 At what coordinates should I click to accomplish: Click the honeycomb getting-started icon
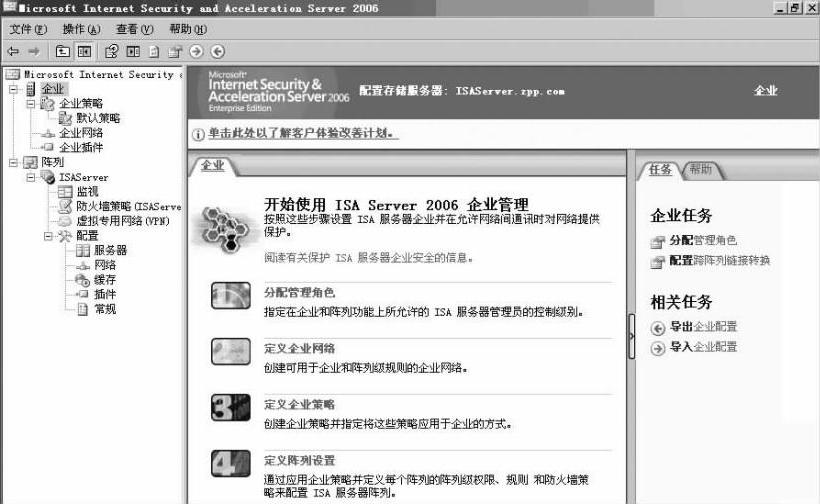click(x=226, y=229)
